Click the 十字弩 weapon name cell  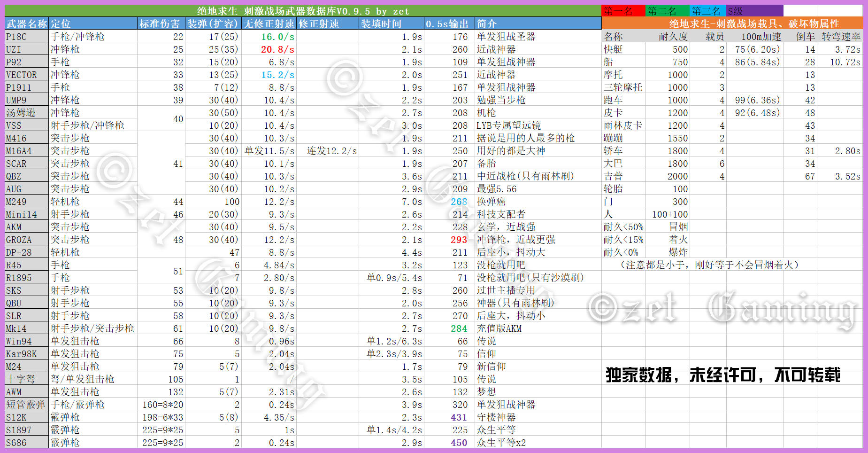pos(27,379)
